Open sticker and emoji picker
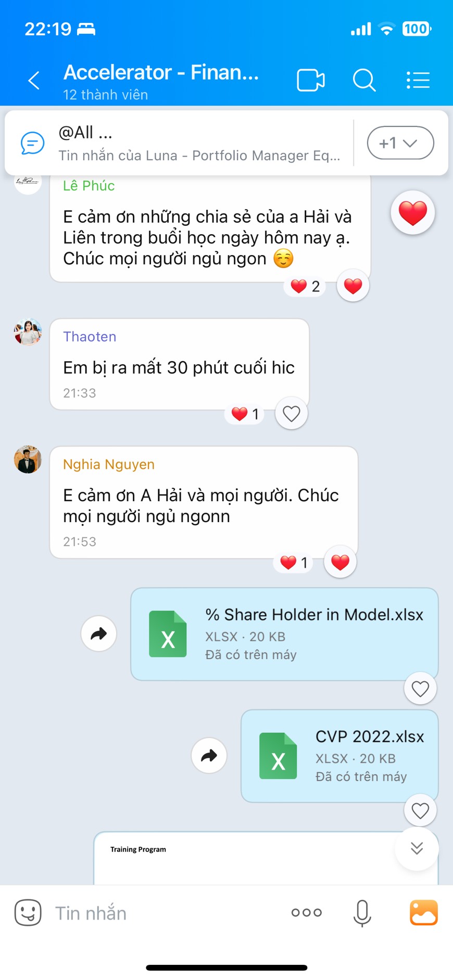This screenshot has height=980, width=453. 28,912
